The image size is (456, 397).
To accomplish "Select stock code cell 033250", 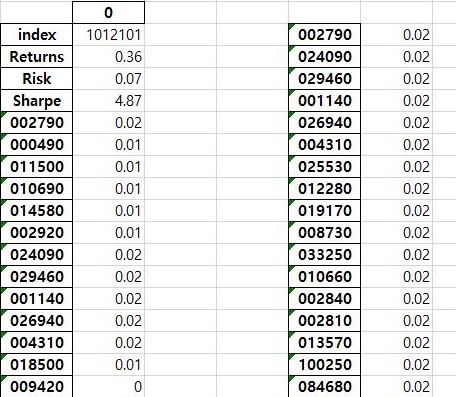I will (x=324, y=254).
